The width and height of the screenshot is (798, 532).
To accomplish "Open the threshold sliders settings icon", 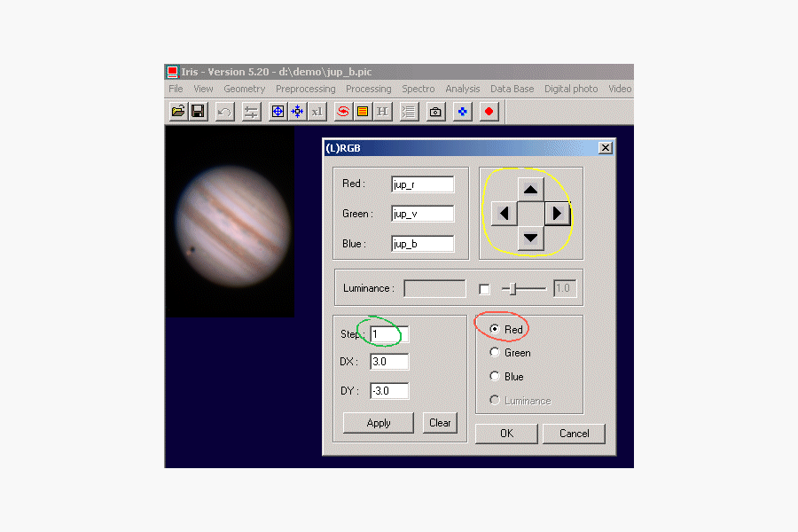I will point(251,112).
